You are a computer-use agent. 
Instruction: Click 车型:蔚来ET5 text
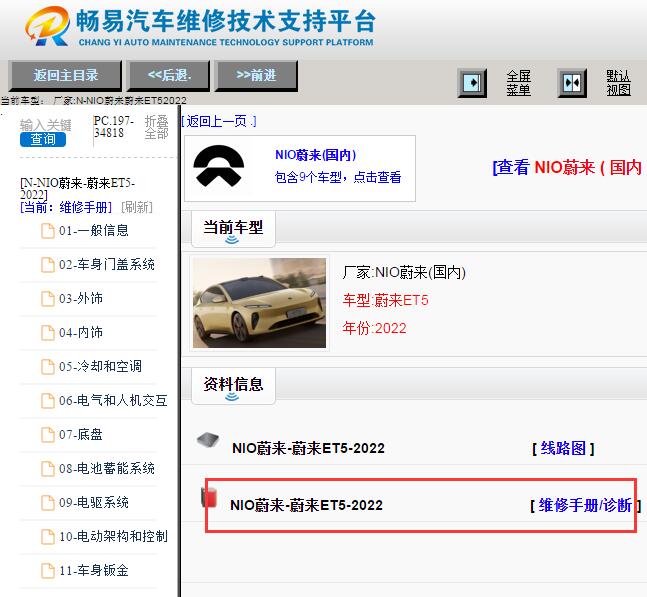click(x=385, y=300)
